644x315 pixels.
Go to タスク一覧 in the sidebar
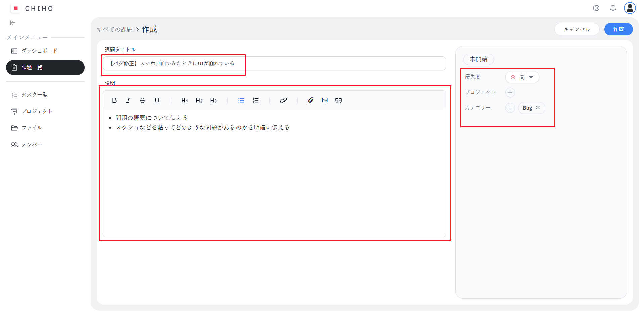(34, 95)
